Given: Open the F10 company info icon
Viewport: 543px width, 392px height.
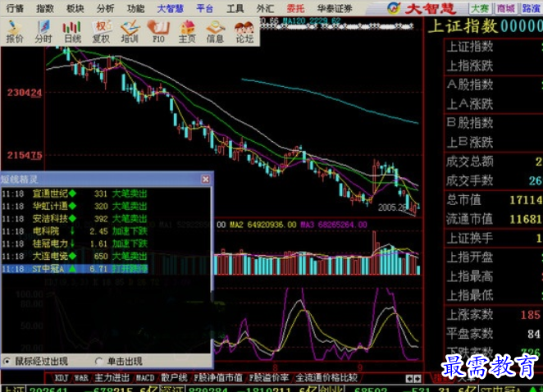Looking at the screenshot, I should [158, 31].
